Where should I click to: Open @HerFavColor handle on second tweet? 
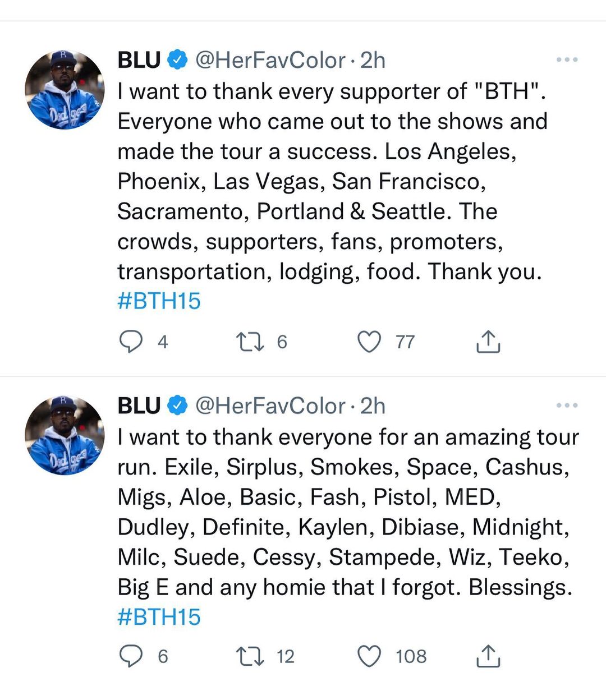(270, 406)
